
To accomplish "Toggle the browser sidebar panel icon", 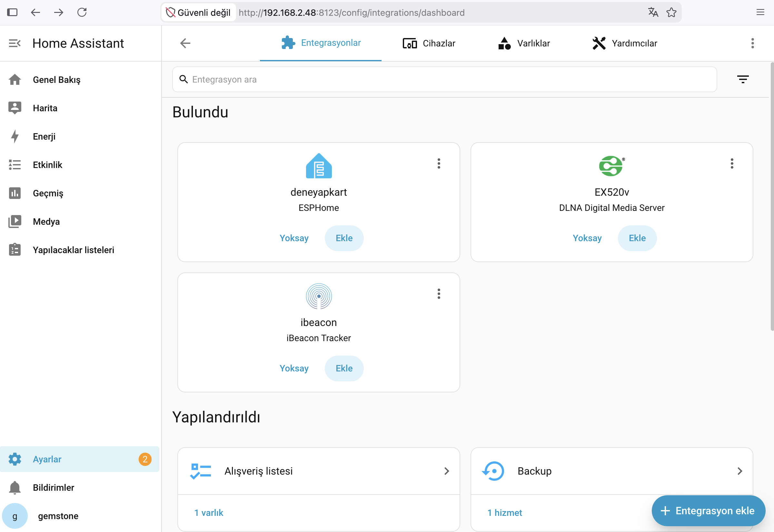I will click(x=12, y=12).
